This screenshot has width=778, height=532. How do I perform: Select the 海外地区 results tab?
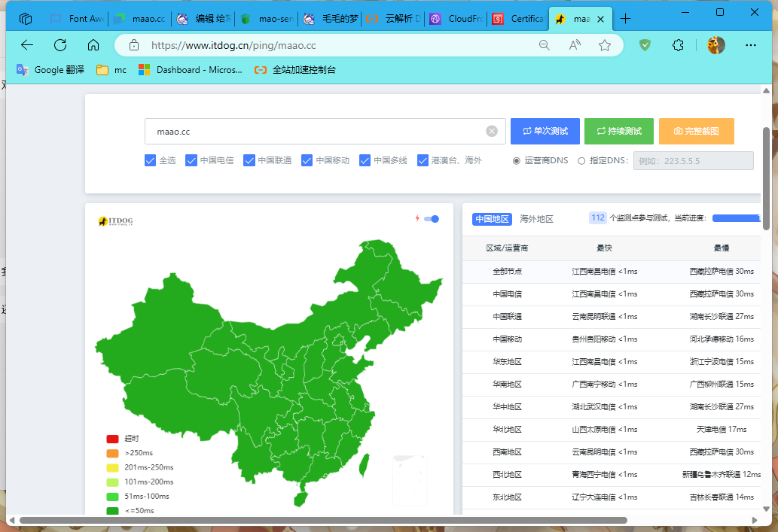(x=536, y=219)
